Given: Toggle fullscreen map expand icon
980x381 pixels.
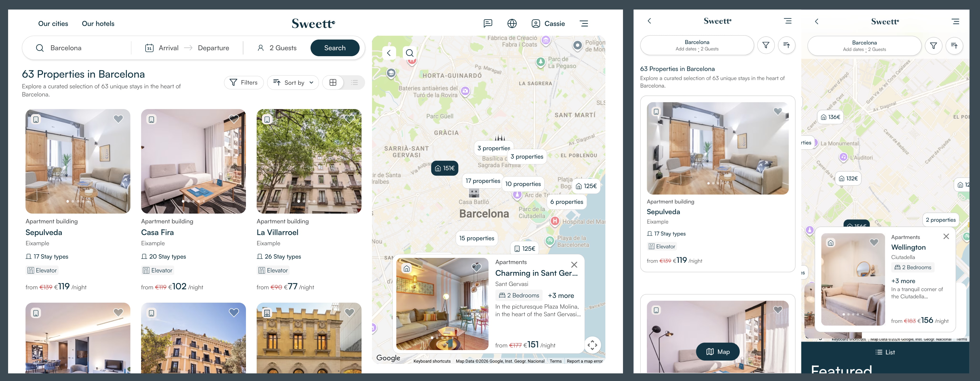Looking at the screenshot, I should click(592, 345).
